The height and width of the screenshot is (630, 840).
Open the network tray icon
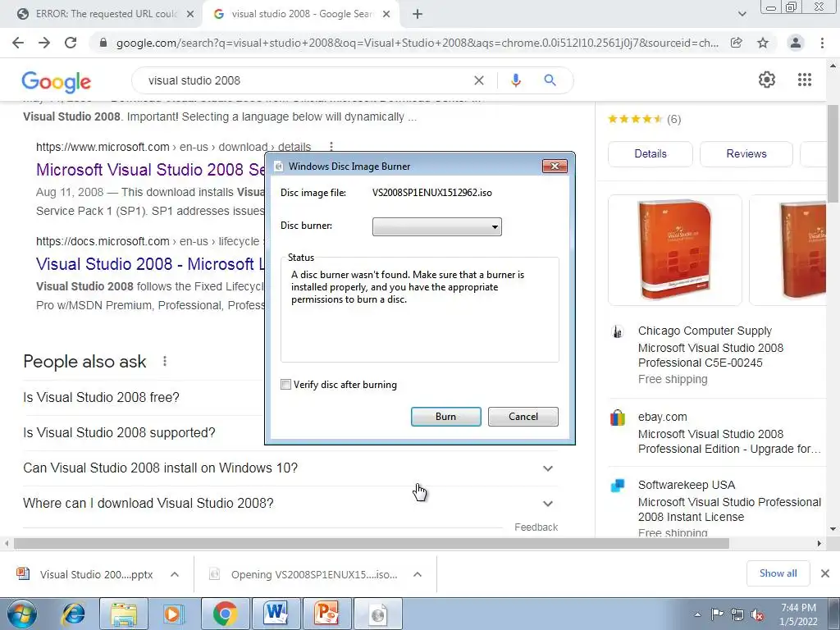[737, 614]
